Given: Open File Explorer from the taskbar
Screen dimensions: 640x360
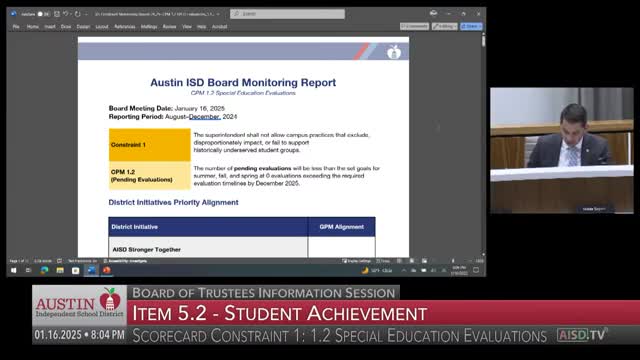Looking at the screenshot, I should coord(60,270).
